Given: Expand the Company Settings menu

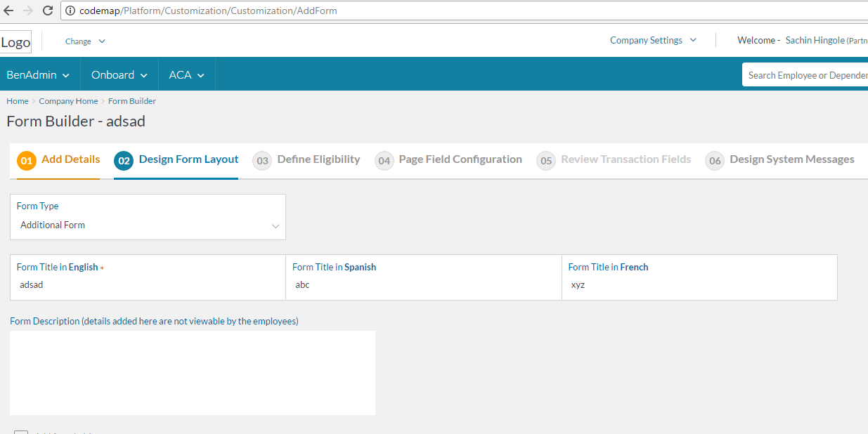Looking at the screenshot, I should pos(653,41).
